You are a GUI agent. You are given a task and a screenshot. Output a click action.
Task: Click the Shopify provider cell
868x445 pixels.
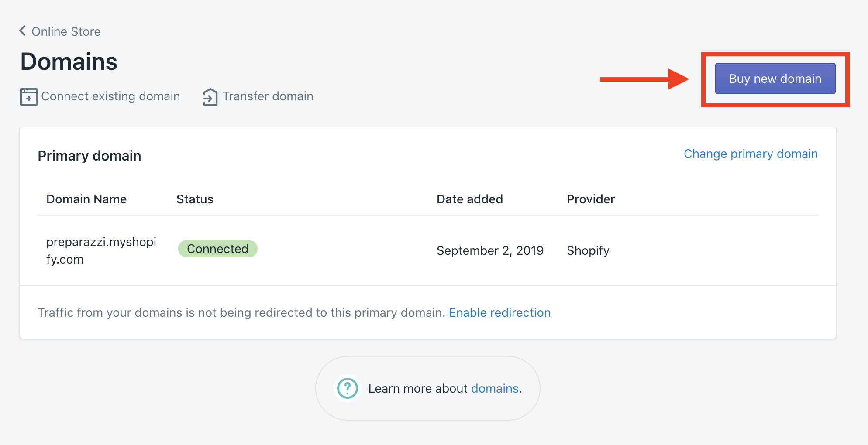tap(588, 250)
